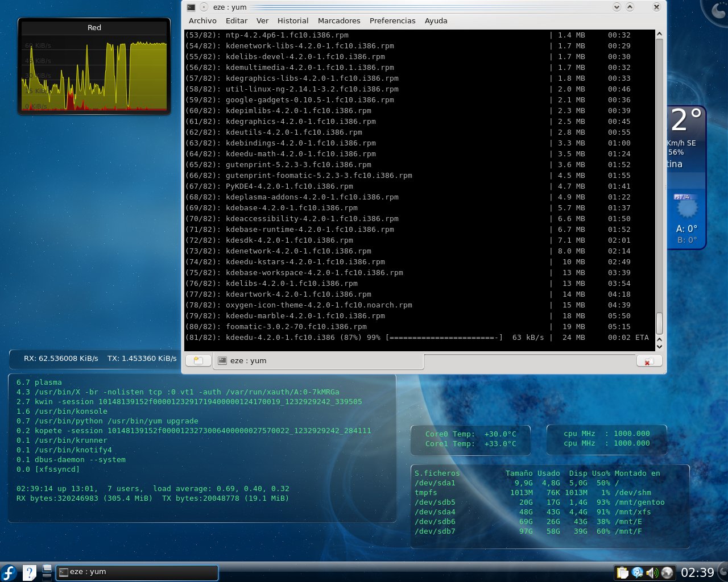728x582 pixels.
Task: Open the Klipper clipboard tray icon
Action: tap(623, 573)
